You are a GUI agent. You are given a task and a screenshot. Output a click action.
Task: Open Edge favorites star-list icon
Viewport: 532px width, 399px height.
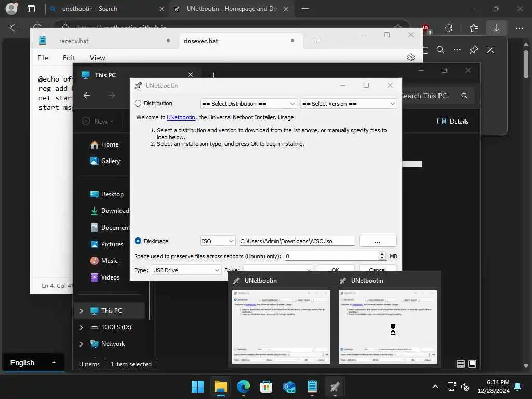click(x=474, y=28)
